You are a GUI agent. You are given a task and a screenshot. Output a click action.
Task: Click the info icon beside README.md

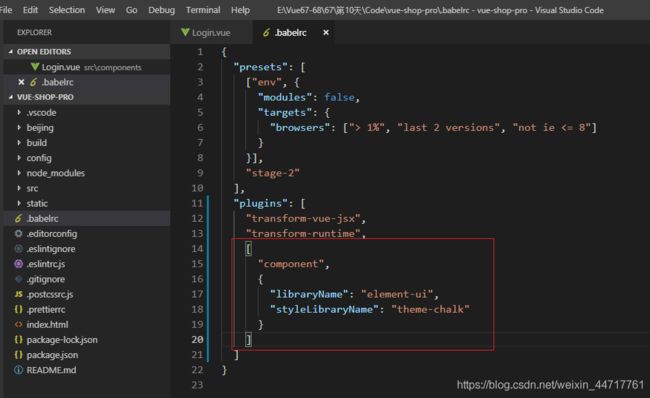point(18,370)
